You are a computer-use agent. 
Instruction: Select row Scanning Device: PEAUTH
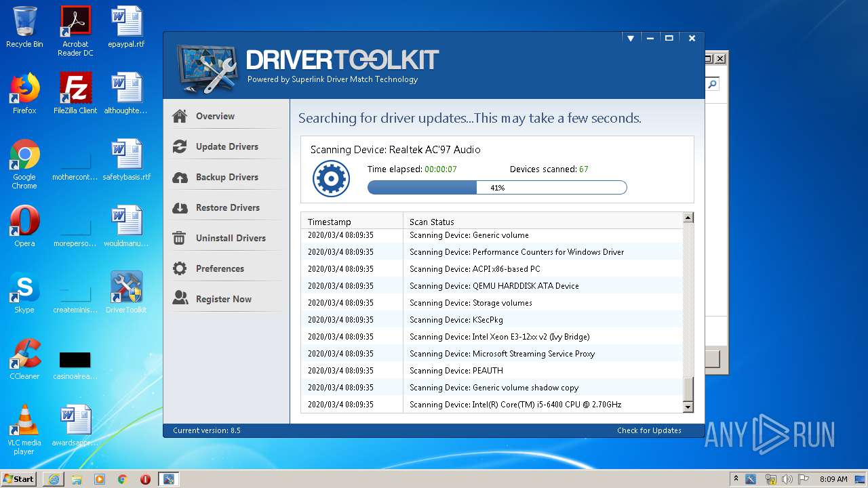click(492, 371)
